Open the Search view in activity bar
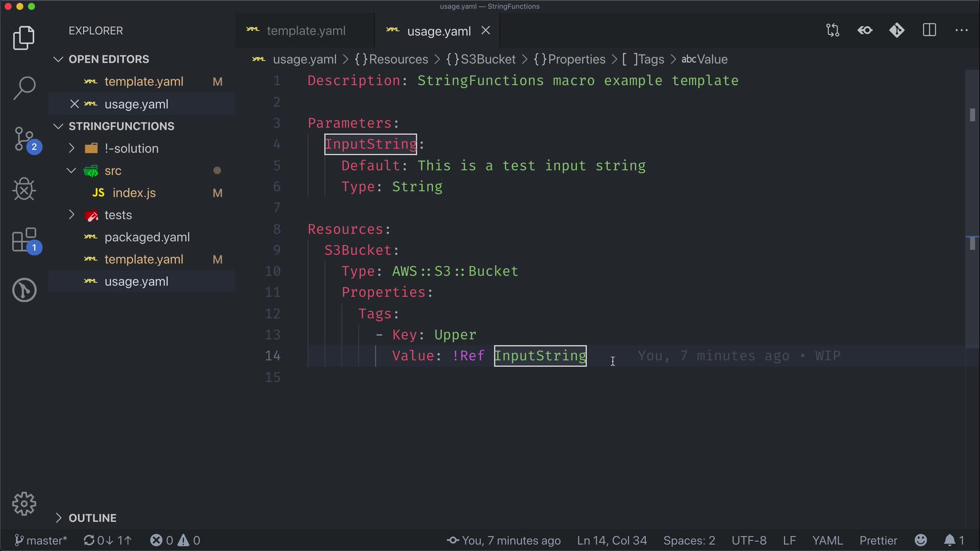Image resolution: width=980 pixels, height=551 pixels. (24, 88)
